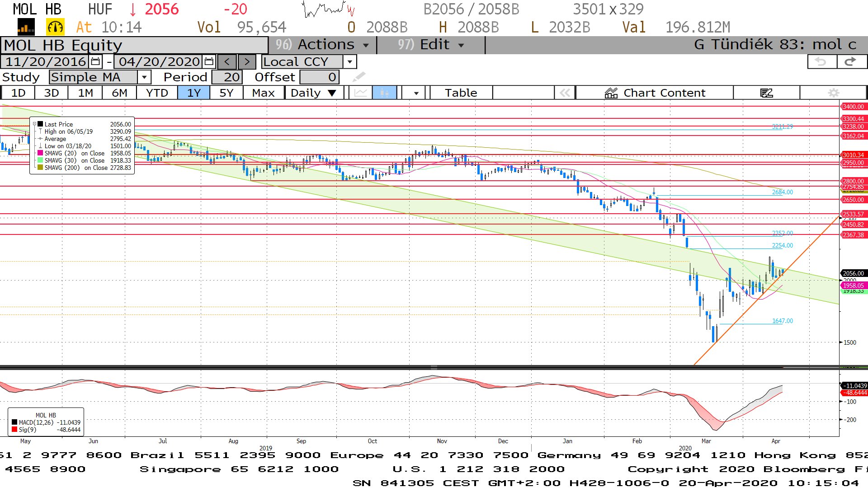The width and height of the screenshot is (868, 501).
Task: Click the 2684.00 resistance level label
Action: point(782,192)
